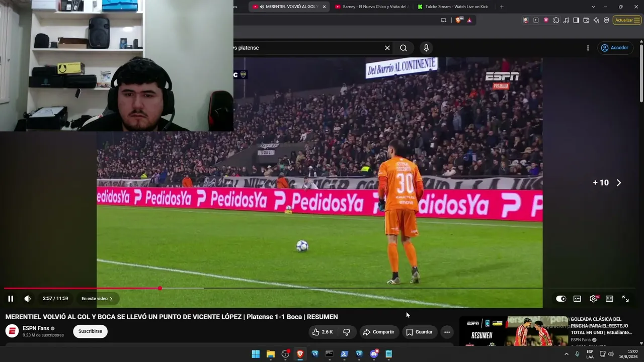
Task: Subscribe with the Suscribirse button
Action: pos(90,331)
